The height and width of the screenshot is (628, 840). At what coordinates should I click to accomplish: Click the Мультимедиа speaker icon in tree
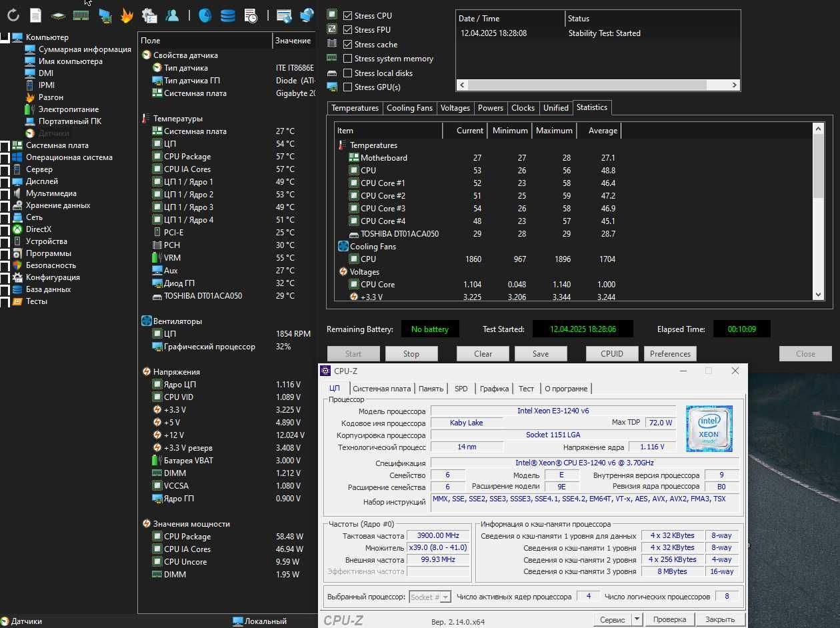pos(17,193)
